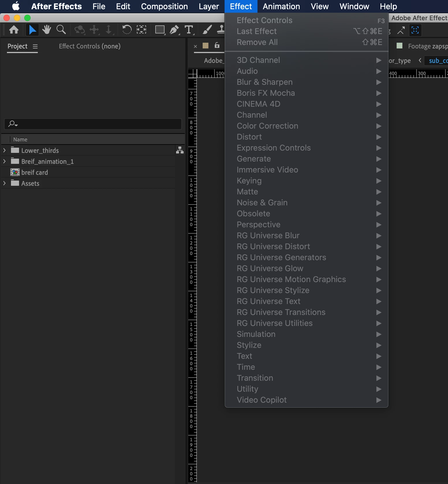Select the Orbit camera tool

[80, 30]
